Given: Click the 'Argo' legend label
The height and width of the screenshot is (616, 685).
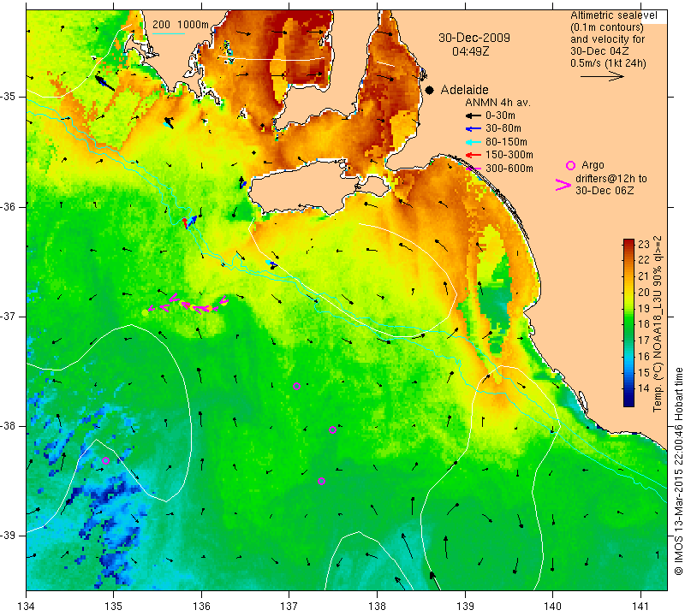Looking at the screenshot, I should (593, 165).
